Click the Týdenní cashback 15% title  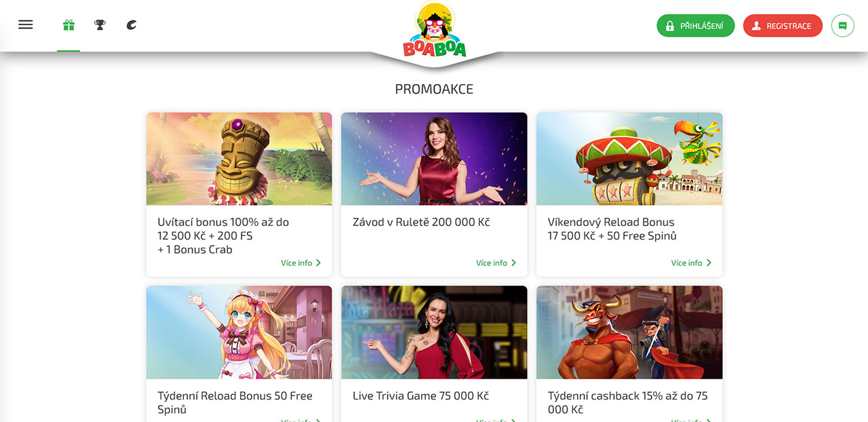(627, 402)
